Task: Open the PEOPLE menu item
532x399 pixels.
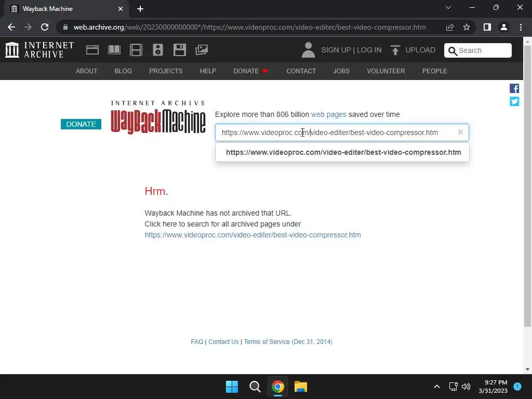Action: click(x=435, y=71)
